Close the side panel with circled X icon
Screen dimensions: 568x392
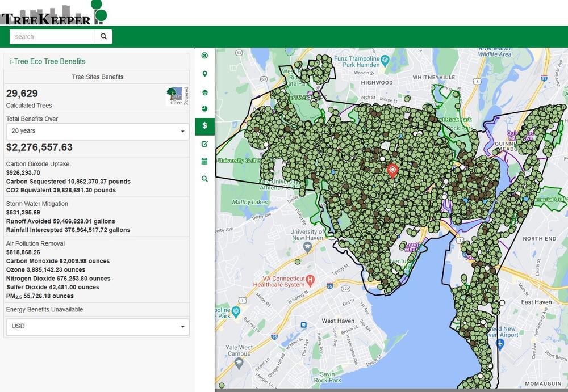(x=204, y=56)
